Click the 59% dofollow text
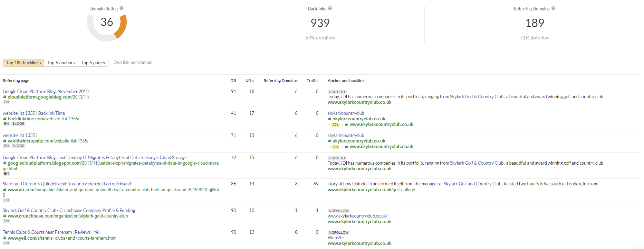The height and width of the screenshot is (249, 644). pos(320,38)
